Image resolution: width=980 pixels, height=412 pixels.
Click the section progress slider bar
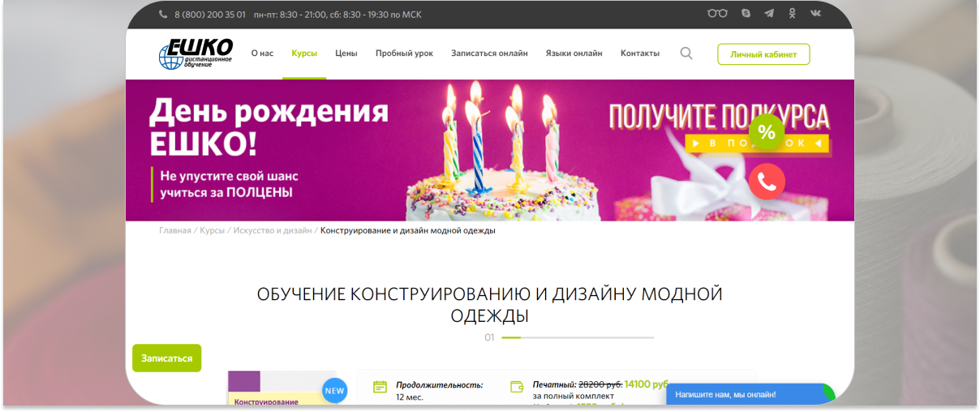point(578,337)
